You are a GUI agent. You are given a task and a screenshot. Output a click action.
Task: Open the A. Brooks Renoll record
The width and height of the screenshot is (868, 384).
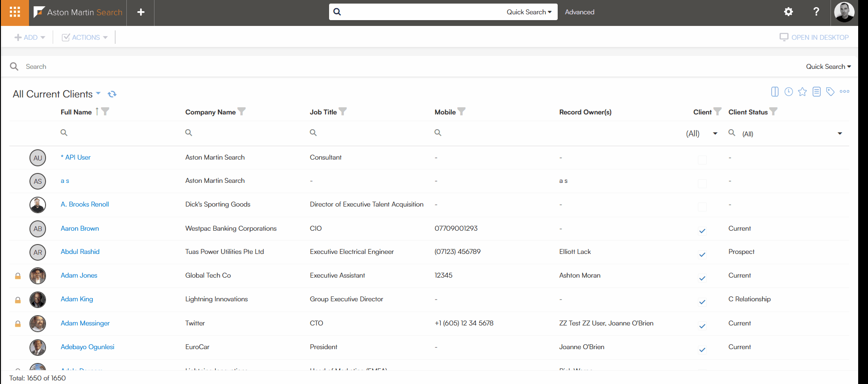[85, 204]
